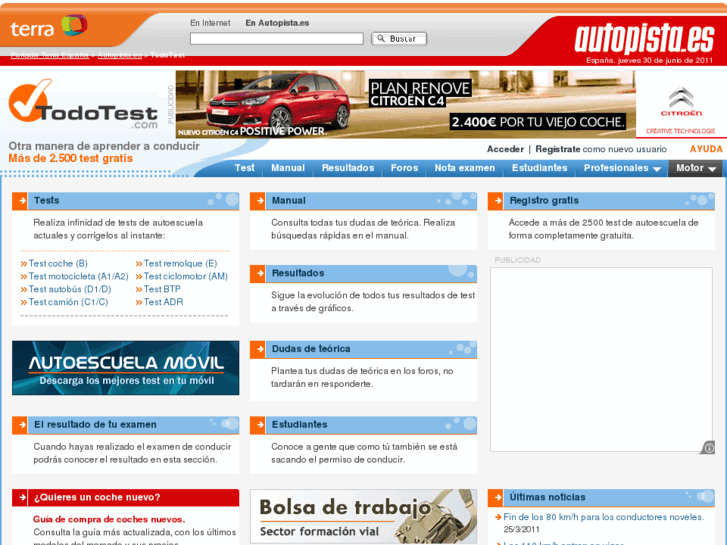Open Test coche (B) link
Screen dimensions: 727x545
58,263
